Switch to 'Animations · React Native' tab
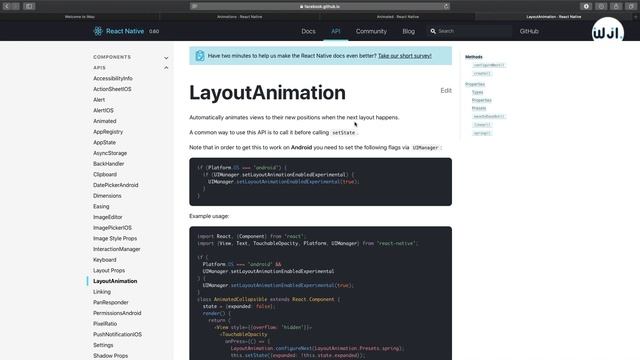The height and width of the screenshot is (360, 640). click(239, 17)
